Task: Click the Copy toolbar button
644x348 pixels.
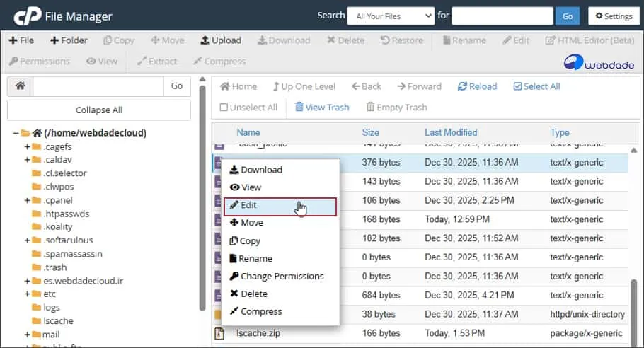Action: (119, 40)
